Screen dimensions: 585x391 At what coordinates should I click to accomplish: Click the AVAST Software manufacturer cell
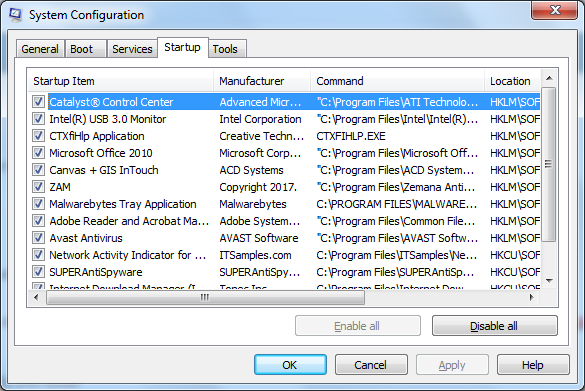pos(259,238)
